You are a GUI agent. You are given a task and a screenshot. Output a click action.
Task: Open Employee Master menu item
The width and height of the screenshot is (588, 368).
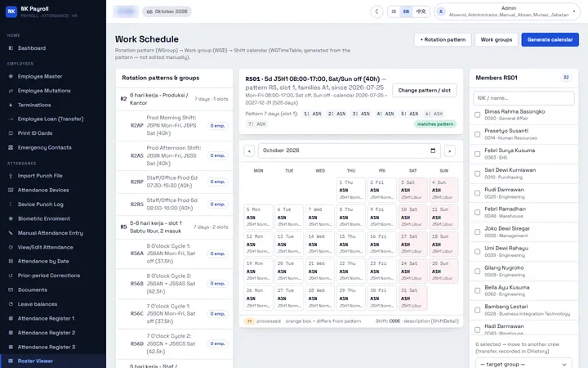pos(53,76)
